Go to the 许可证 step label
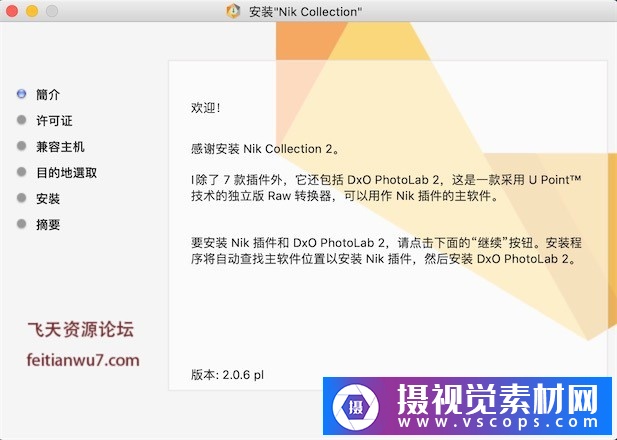This screenshot has height=440, width=617. click(x=54, y=120)
